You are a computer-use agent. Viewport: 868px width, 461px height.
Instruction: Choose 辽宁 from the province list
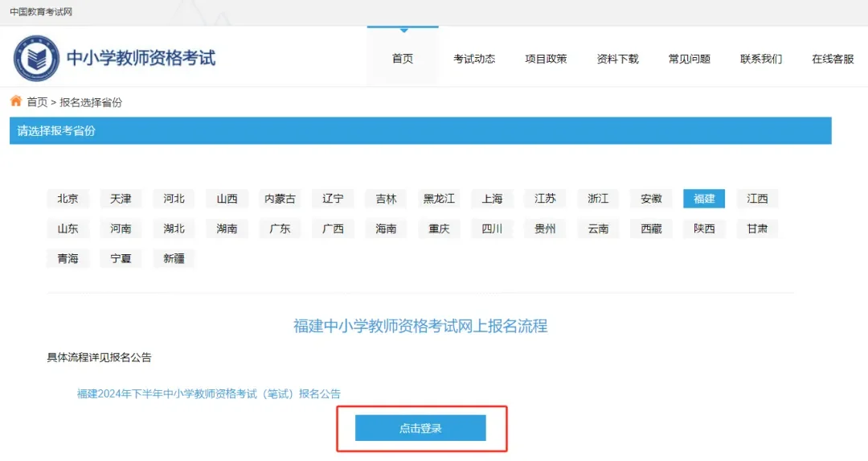(333, 199)
